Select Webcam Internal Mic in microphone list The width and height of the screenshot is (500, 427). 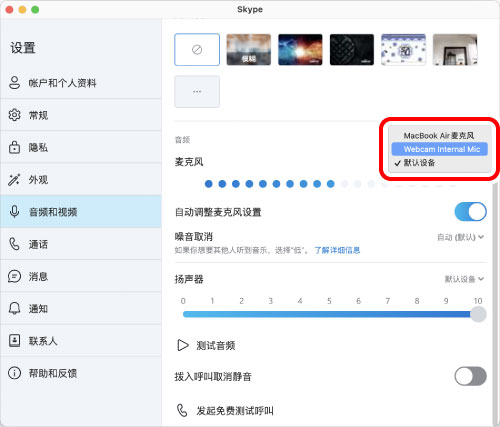(439, 149)
